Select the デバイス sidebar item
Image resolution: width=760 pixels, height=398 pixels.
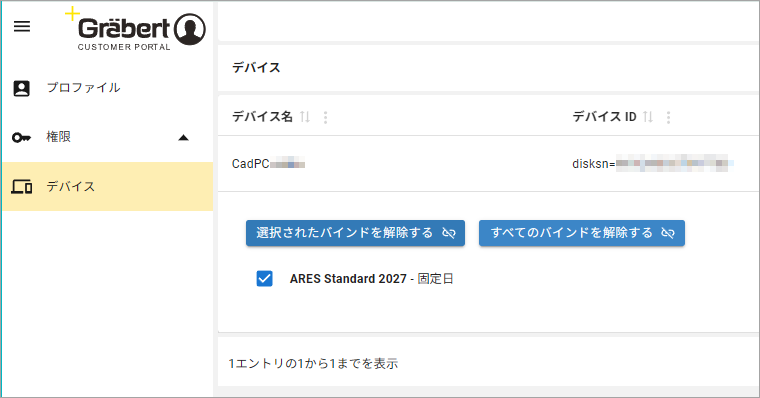point(107,187)
